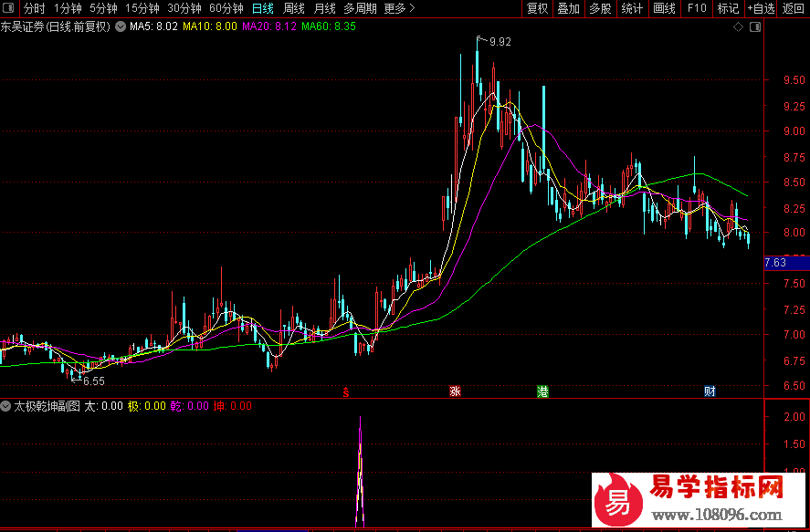This screenshot has width=810, height=532.
Task: Click the 返回 back button
Action: (794, 8)
